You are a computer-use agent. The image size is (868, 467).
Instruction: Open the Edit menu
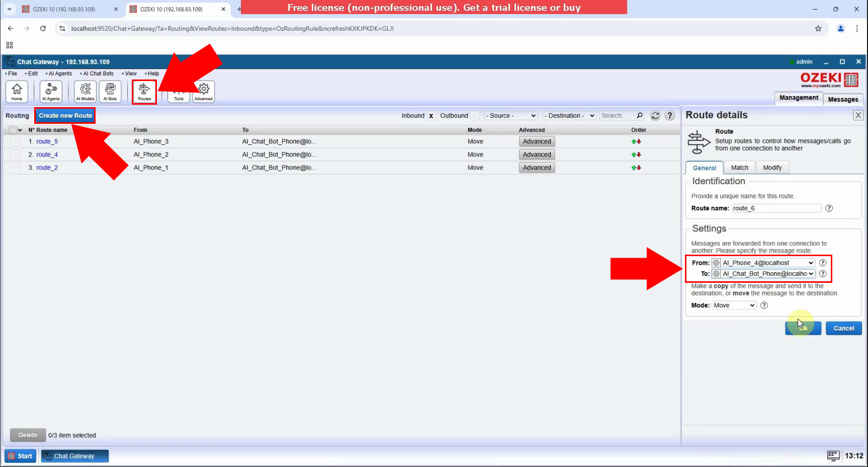(x=33, y=73)
